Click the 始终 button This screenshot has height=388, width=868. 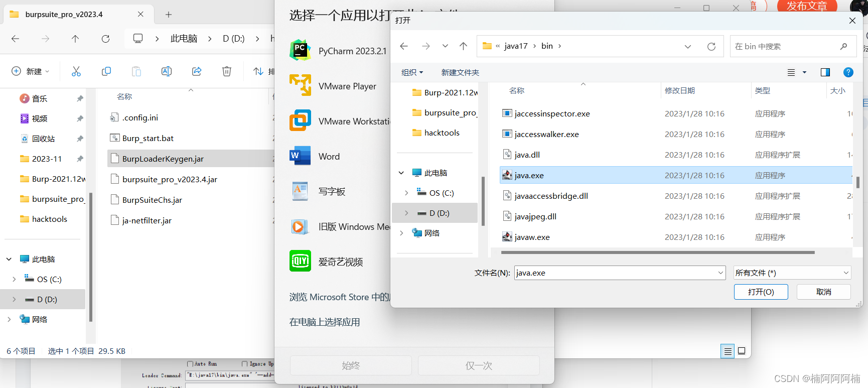point(351,365)
